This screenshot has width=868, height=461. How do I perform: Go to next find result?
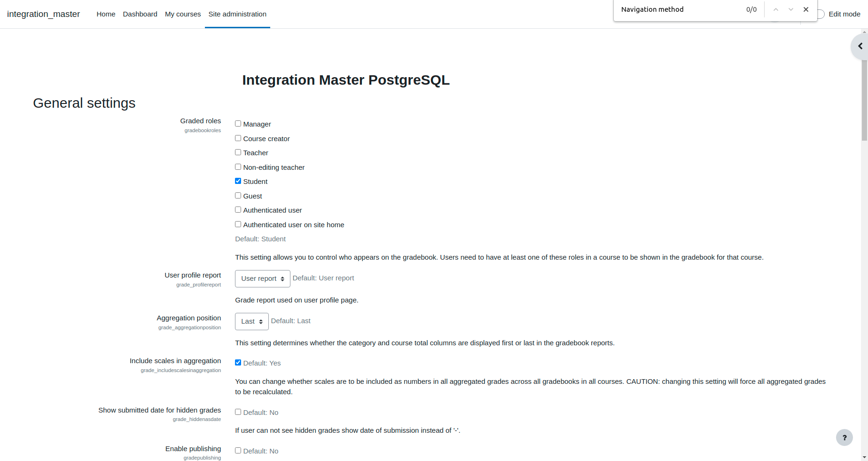tap(791, 9)
